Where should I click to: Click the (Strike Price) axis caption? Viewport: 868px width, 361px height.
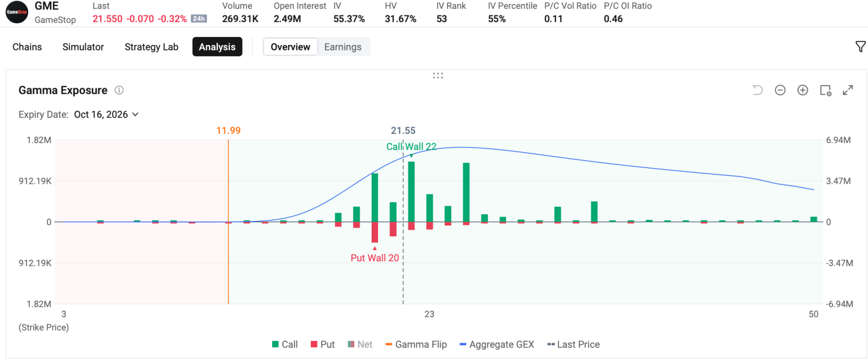pos(44,327)
